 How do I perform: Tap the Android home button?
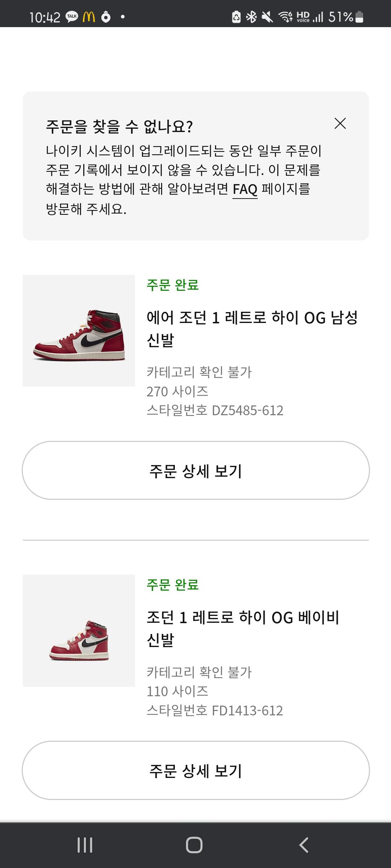(x=194, y=845)
